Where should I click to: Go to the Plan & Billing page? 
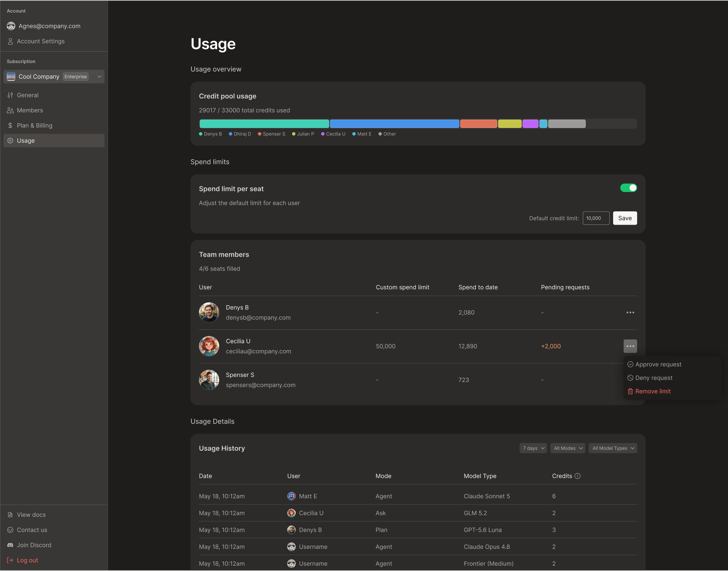coord(54,125)
